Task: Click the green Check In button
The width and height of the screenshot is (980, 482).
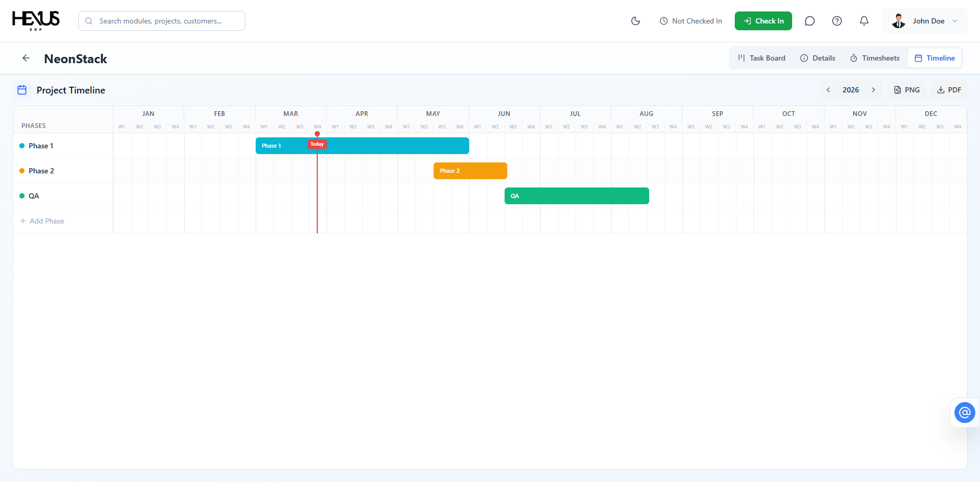Action: click(x=763, y=21)
